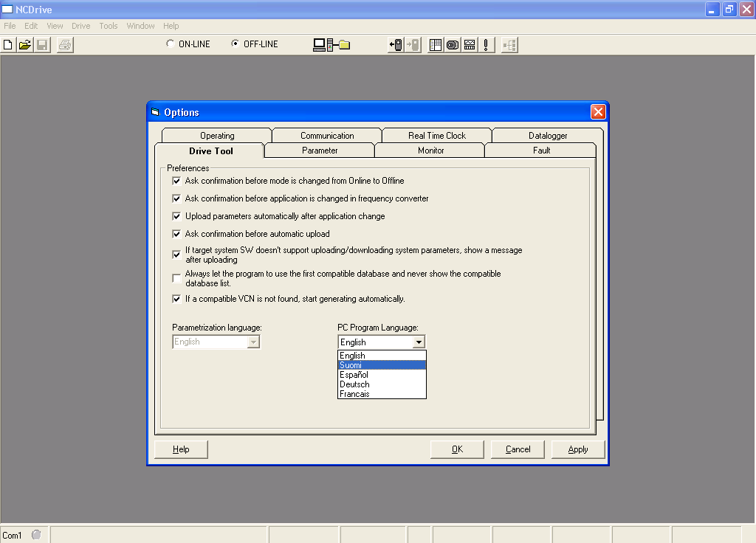Click the 'Parametrization language:' label
This screenshot has width=756, height=543.
point(217,328)
